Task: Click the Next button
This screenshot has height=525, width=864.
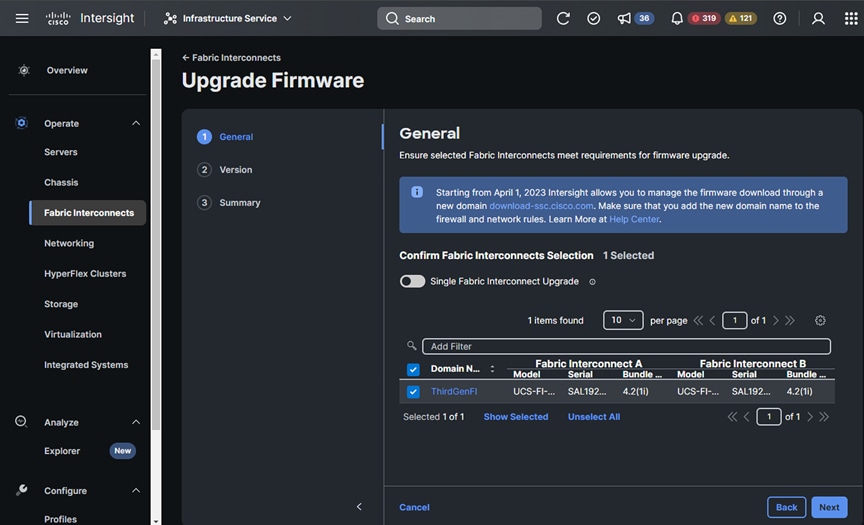Action: tap(829, 507)
